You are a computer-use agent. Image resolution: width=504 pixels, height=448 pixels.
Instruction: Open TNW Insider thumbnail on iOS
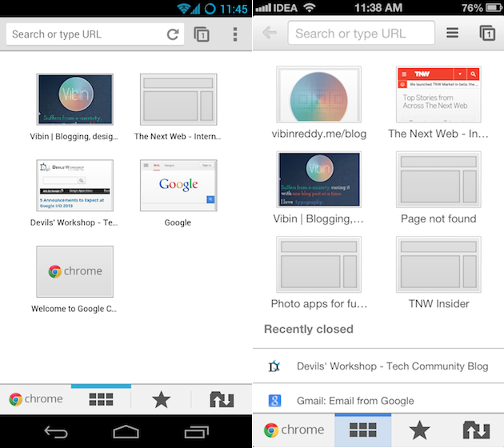coord(438,265)
